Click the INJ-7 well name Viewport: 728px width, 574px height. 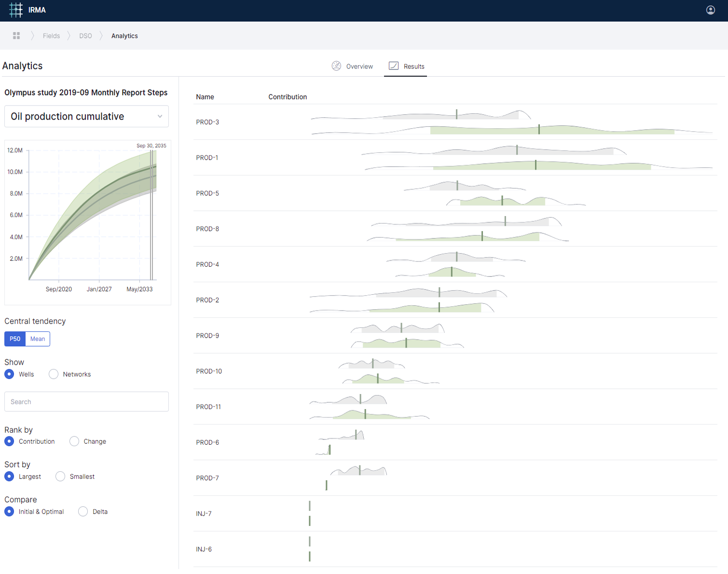coord(204,514)
